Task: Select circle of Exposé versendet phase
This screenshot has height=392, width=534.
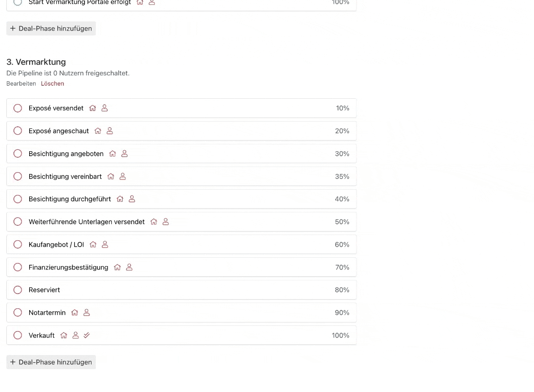Action: [18, 108]
